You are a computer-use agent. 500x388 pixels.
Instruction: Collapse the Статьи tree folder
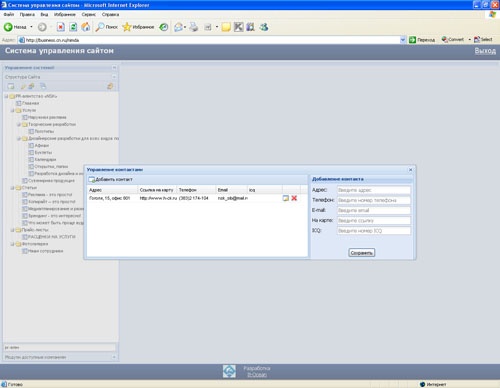pos(12,188)
